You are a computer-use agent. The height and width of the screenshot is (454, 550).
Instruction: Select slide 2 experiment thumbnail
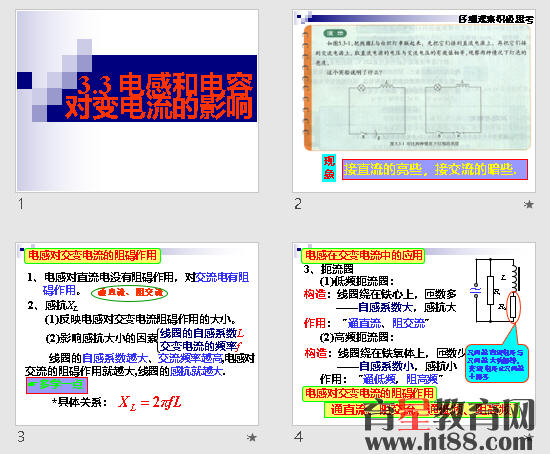[x=414, y=101]
